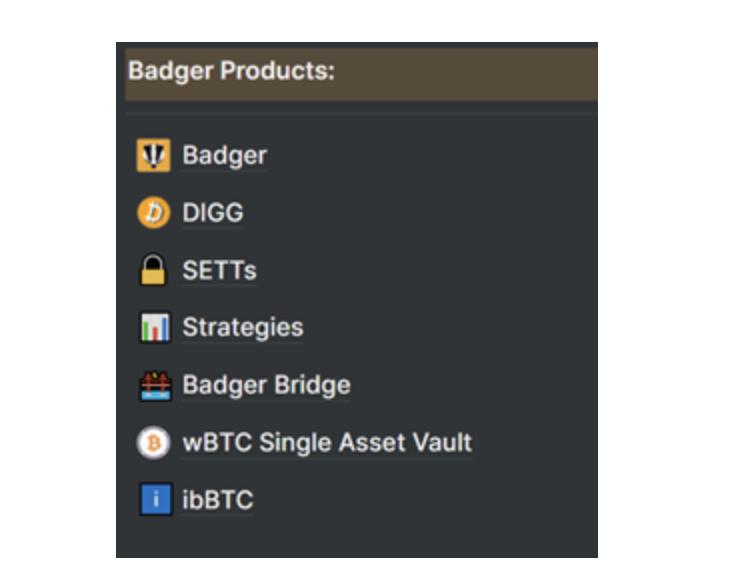The image size is (730, 582).
Task: Click the bar chart Strategies icon
Action: pyautogui.click(x=154, y=328)
